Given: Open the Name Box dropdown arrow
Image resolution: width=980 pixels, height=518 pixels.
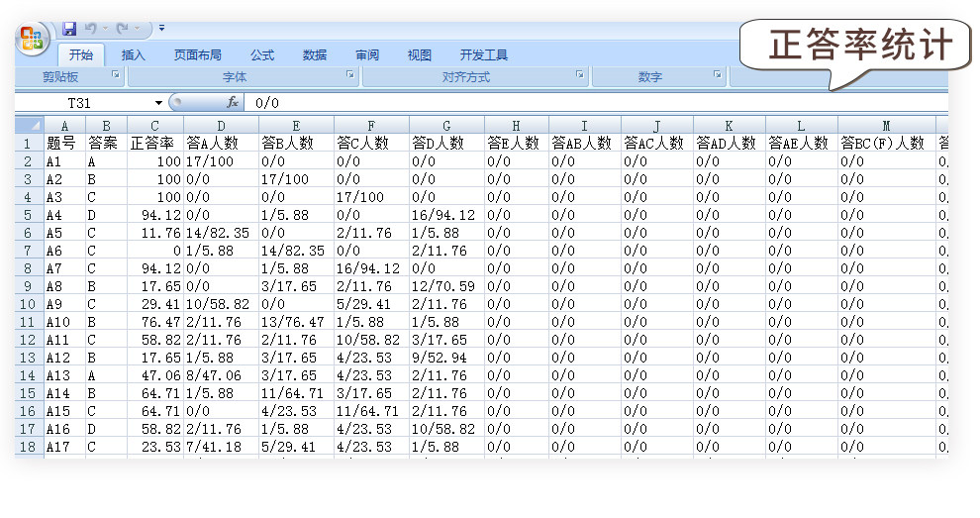Looking at the screenshot, I should tap(158, 103).
